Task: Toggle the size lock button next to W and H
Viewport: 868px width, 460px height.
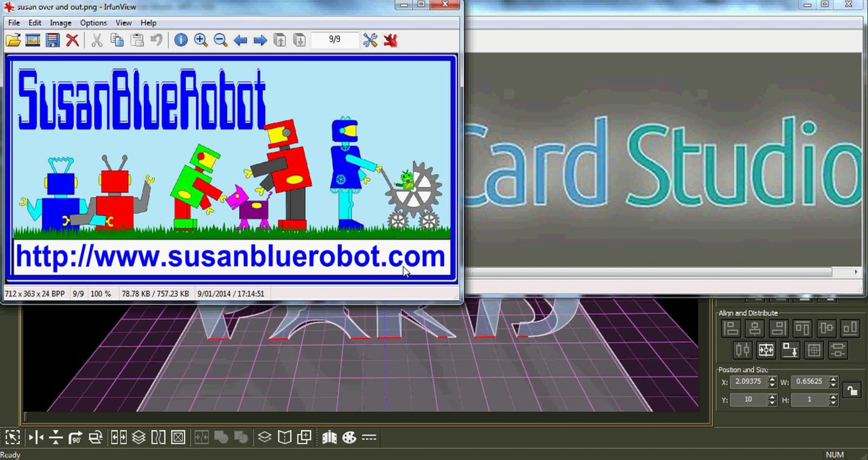Action: [x=852, y=391]
